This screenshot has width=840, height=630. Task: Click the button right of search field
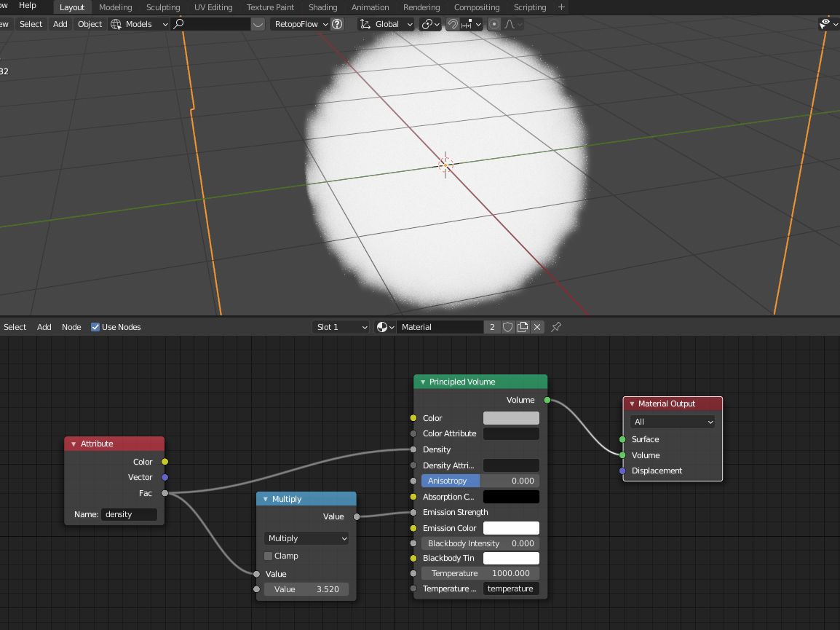pyautogui.click(x=258, y=24)
